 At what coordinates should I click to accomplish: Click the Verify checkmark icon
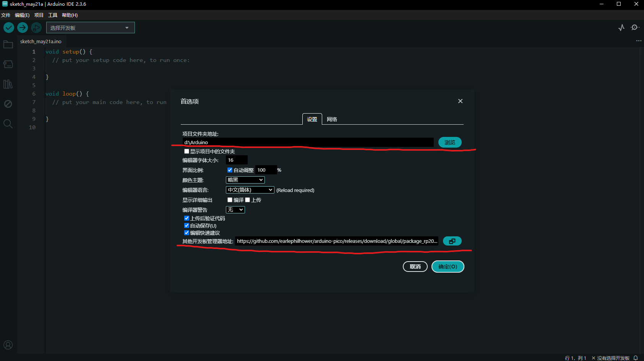9,28
